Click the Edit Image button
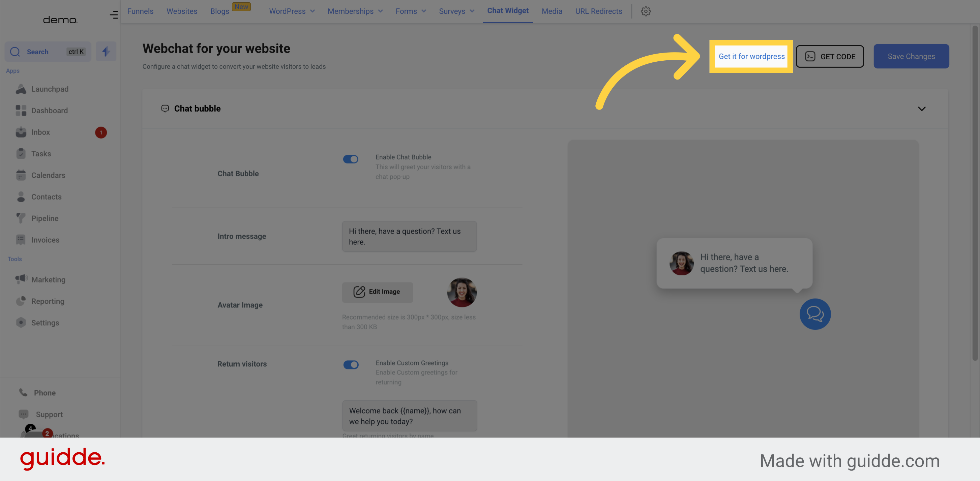This screenshot has height=481, width=980. coord(377,292)
